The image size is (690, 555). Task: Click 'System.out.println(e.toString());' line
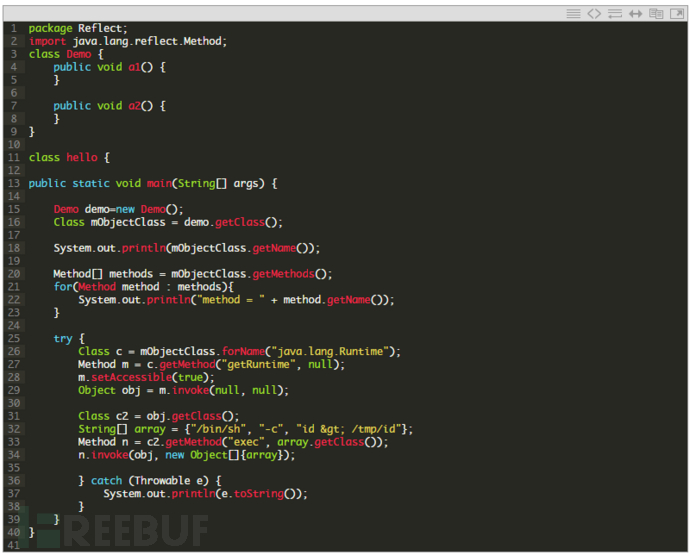tap(206, 494)
